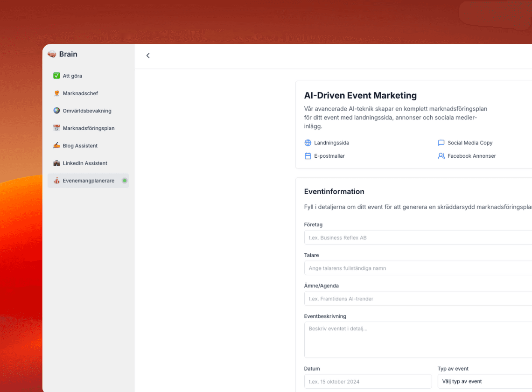This screenshot has height=392, width=532.
Task: Click the Landningssida globe icon
Action: [x=308, y=143]
